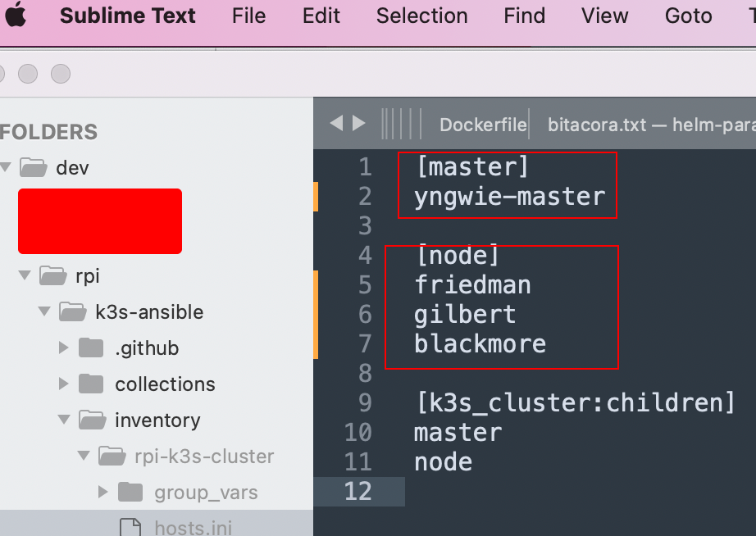Image resolution: width=756 pixels, height=536 pixels.
Task: Open the Goto menu
Action: coord(688,16)
